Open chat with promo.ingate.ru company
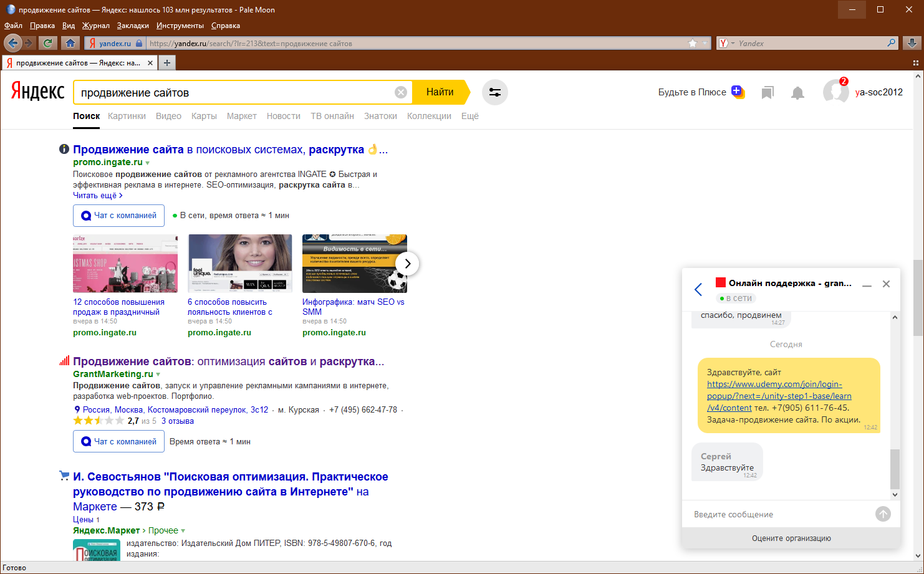Image resolution: width=924 pixels, height=574 pixels. pos(119,216)
